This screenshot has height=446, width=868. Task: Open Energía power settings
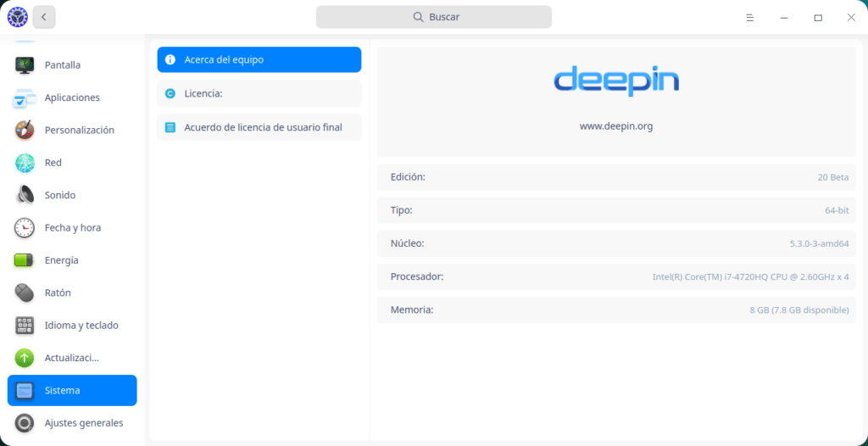pyautogui.click(x=72, y=260)
